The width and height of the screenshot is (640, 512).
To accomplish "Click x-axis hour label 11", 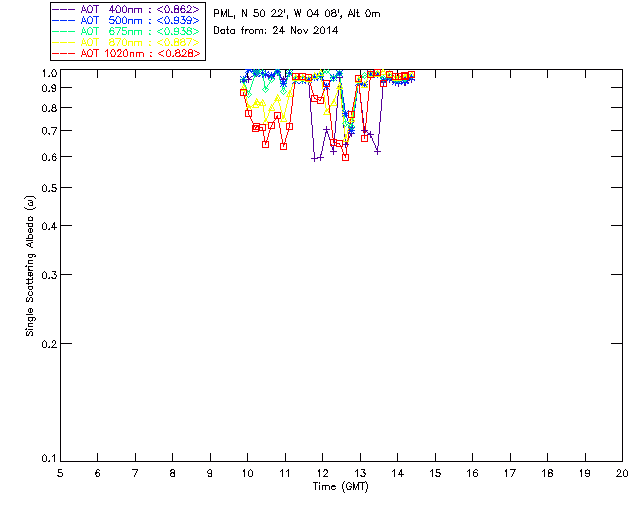I will [x=285, y=473].
